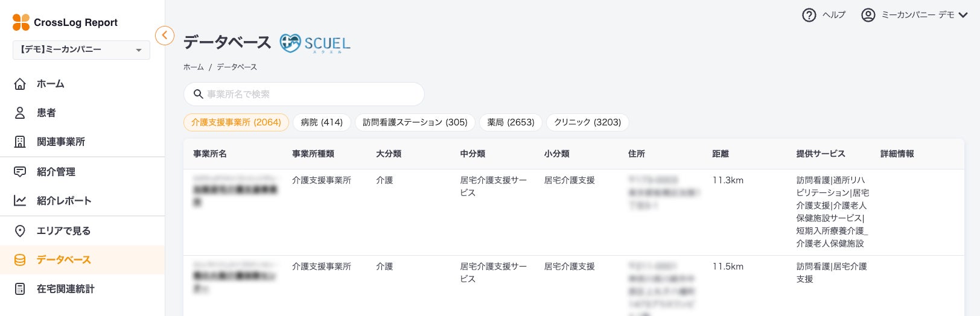The height and width of the screenshot is (316, 980).
Task: Select the エリアで見る map pin icon
Action: [20, 231]
